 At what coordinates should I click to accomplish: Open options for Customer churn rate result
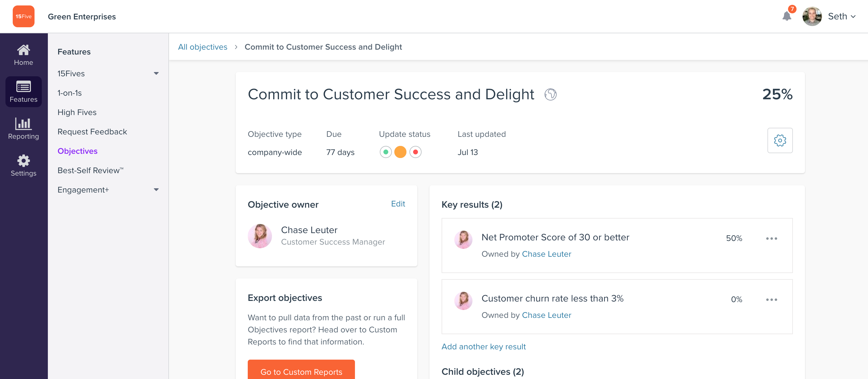point(771,299)
